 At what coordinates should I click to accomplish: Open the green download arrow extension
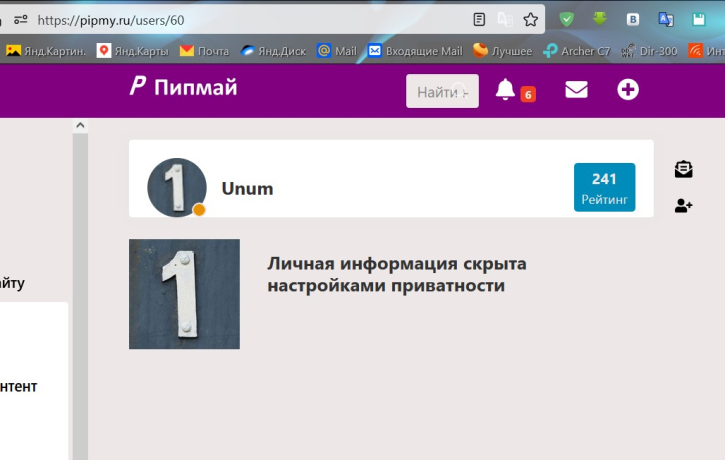pyautogui.click(x=600, y=19)
